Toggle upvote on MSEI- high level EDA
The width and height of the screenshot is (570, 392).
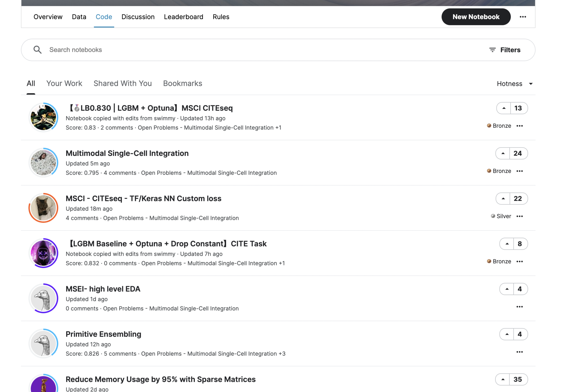pyautogui.click(x=507, y=289)
